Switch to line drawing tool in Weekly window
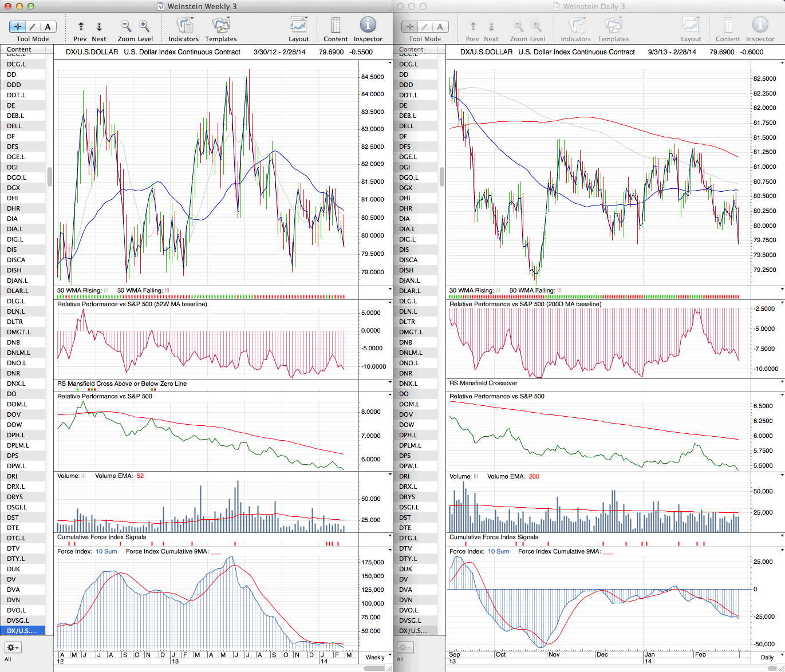Screen dimensions: 785x672 33,26
